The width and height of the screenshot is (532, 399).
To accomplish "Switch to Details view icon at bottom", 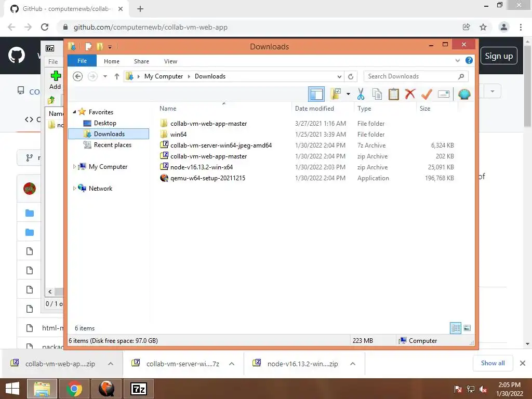I will pos(456,328).
